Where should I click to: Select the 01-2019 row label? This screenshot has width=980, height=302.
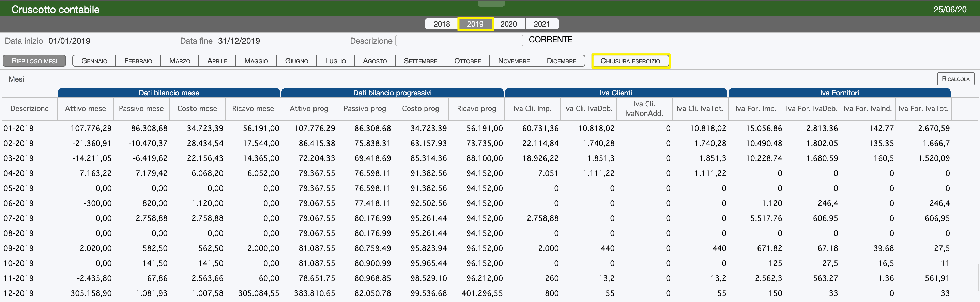click(x=19, y=128)
